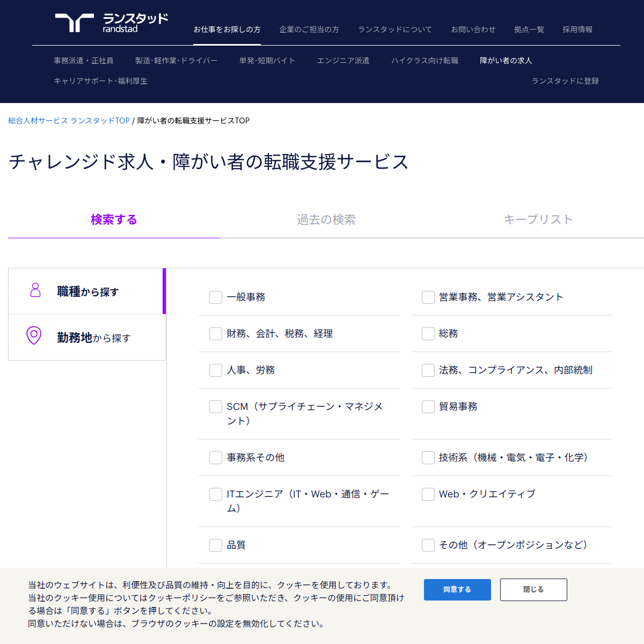Check the 品質 checkbox
This screenshot has width=644, height=644.
pyautogui.click(x=216, y=545)
